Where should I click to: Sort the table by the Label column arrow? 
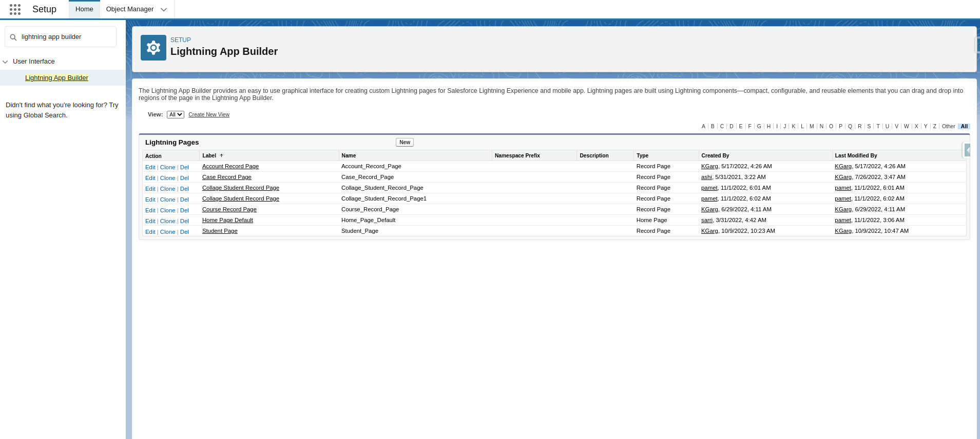(x=221, y=155)
